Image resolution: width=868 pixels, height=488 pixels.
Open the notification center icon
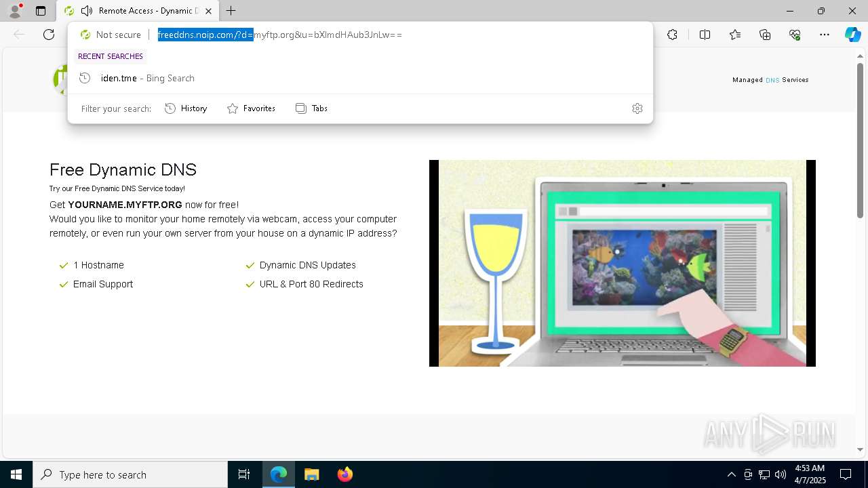[846, 474]
